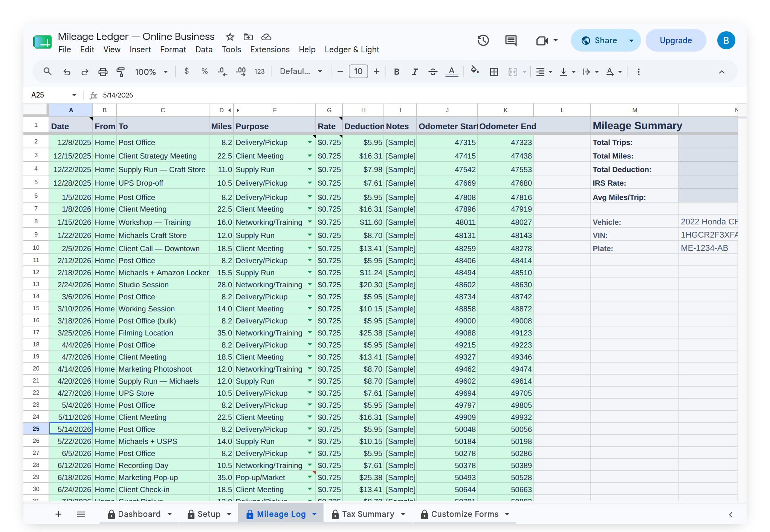
Task: Click the search menus magnifier icon
Action: 47,72
